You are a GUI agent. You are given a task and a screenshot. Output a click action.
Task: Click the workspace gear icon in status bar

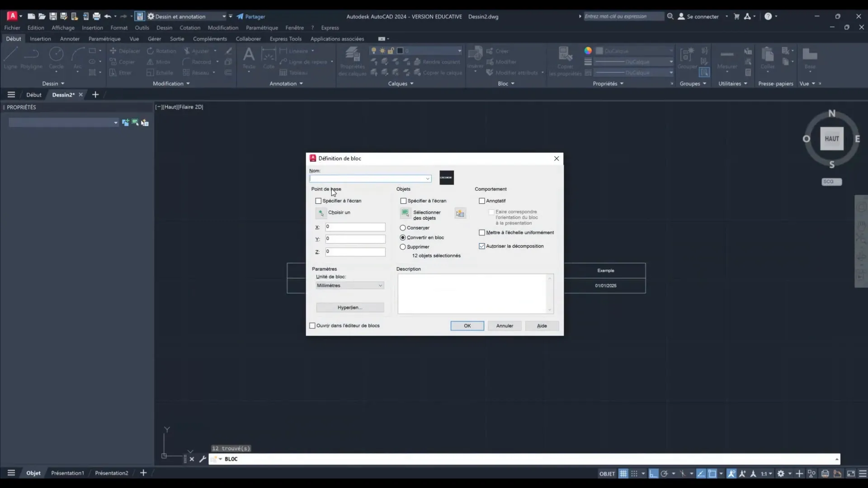[781, 474]
